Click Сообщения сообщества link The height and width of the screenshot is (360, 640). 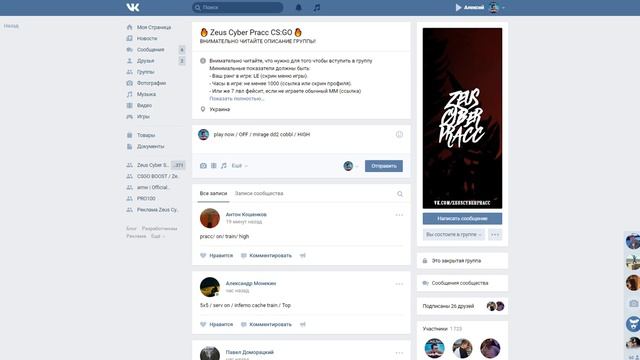pos(460,283)
